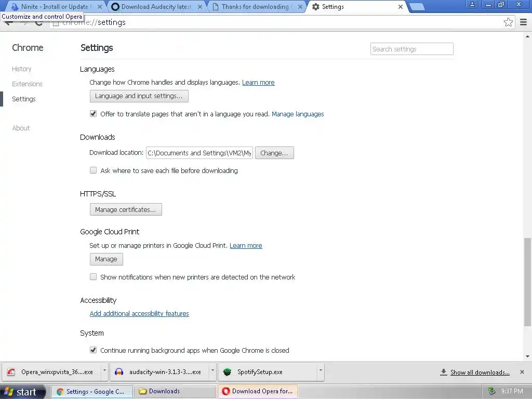Click Language and input settings button
532x399 pixels.
pyautogui.click(x=139, y=96)
